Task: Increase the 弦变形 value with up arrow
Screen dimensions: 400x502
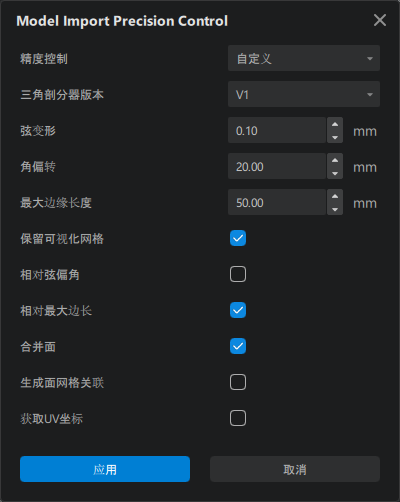Action: point(335,124)
